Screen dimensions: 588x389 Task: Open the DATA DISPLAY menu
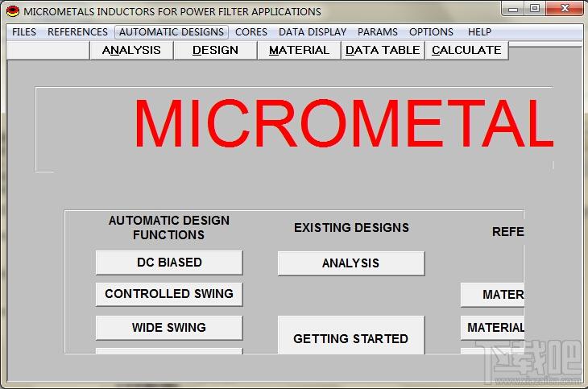313,32
